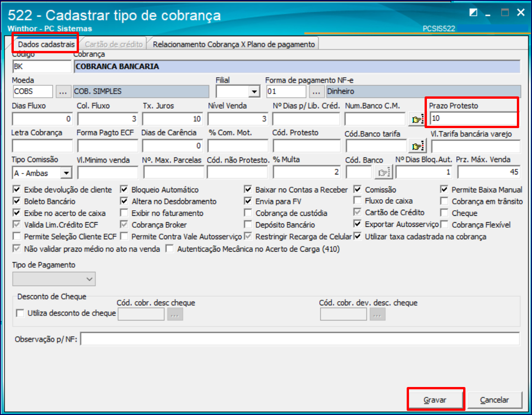Click ellipsis next to Cód. cobr. desc cheque
This screenshot has height=415, width=532.
175,314
